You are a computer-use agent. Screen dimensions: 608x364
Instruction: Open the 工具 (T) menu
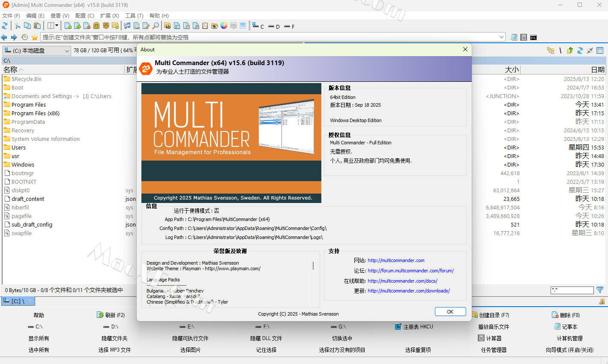(134, 15)
